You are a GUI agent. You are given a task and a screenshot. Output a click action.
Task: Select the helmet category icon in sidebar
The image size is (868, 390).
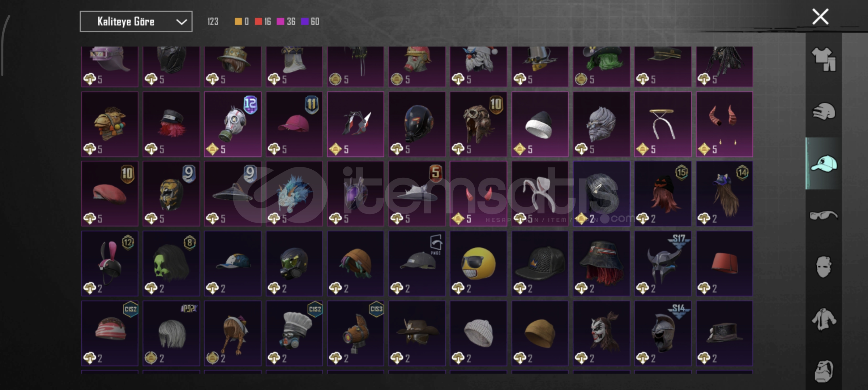tap(824, 111)
